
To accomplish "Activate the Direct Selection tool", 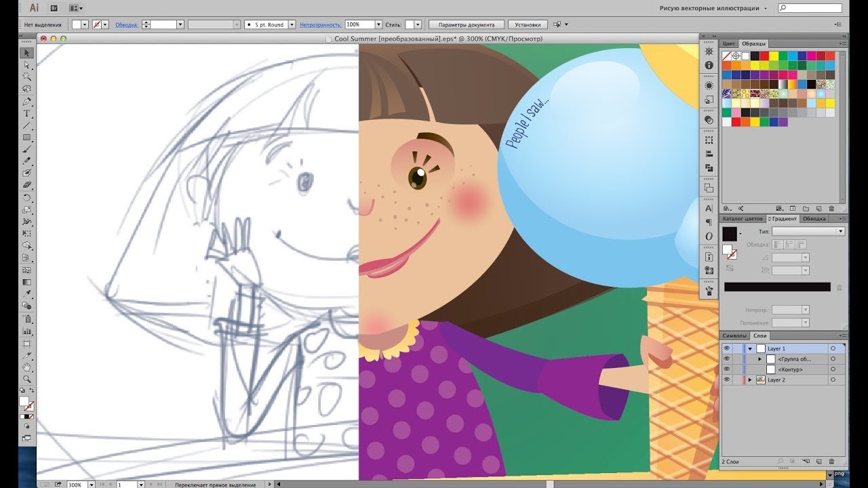I will (x=27, y=65).
